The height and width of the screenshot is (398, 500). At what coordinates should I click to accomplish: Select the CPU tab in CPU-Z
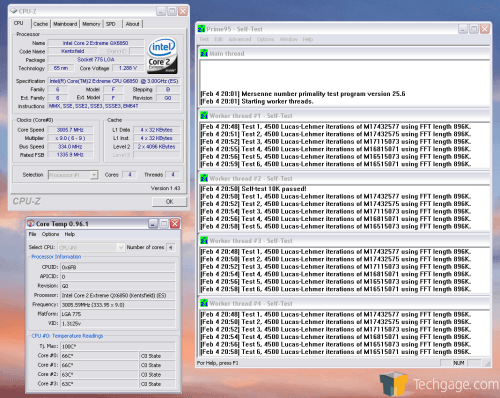(19, 23)
